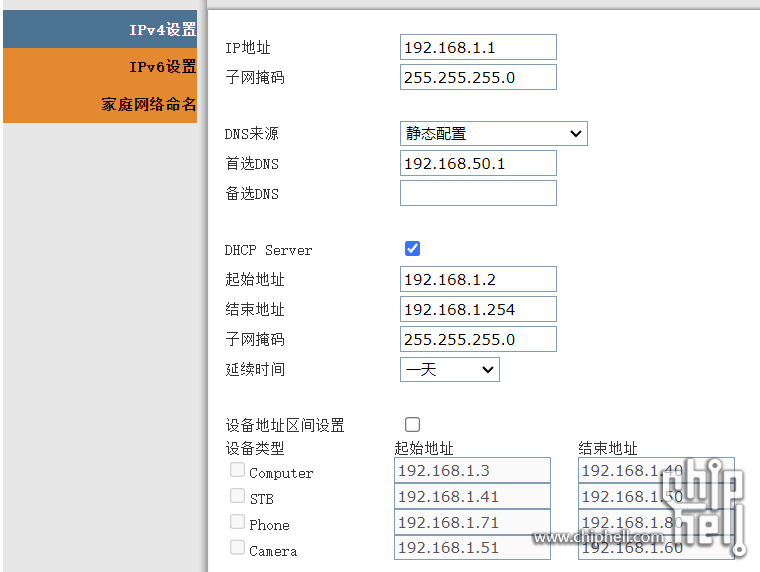Click the DHCP 子网掩码 field below 结束地址
This screenshot has width=760, height=572.
tap(478, 339)
